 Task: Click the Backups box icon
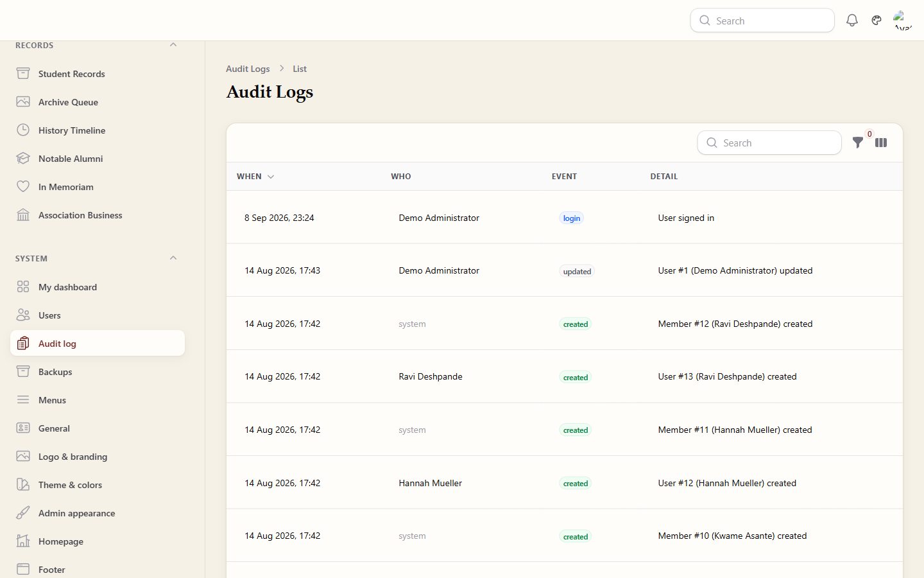[23, 371]
